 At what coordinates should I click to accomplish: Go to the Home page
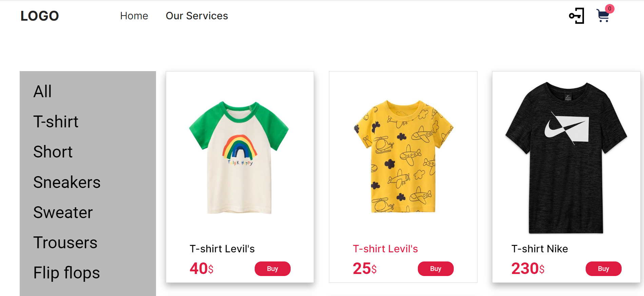(x=134, y=16)
